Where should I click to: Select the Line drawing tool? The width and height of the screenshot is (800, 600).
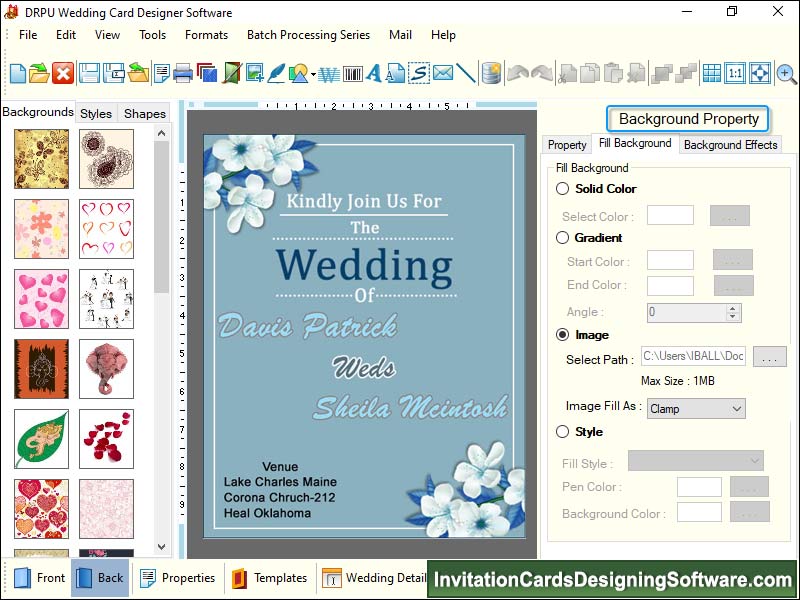coord(466,73)
